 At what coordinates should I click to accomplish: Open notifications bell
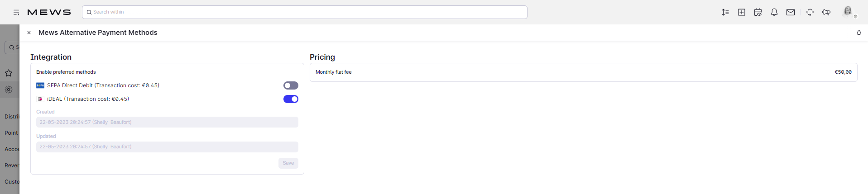pyautogui.click(x=774, y=12)
